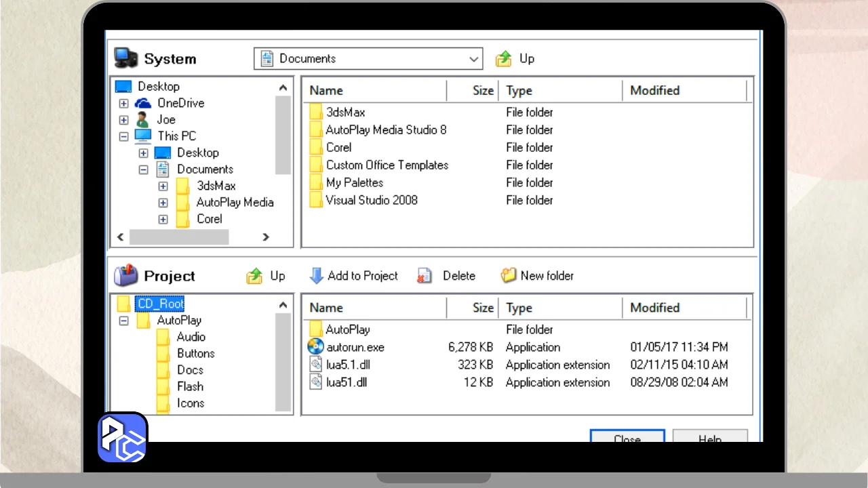Click the New folder icon
This screenshot has height=488, width=868.
(x=509, y=276)
